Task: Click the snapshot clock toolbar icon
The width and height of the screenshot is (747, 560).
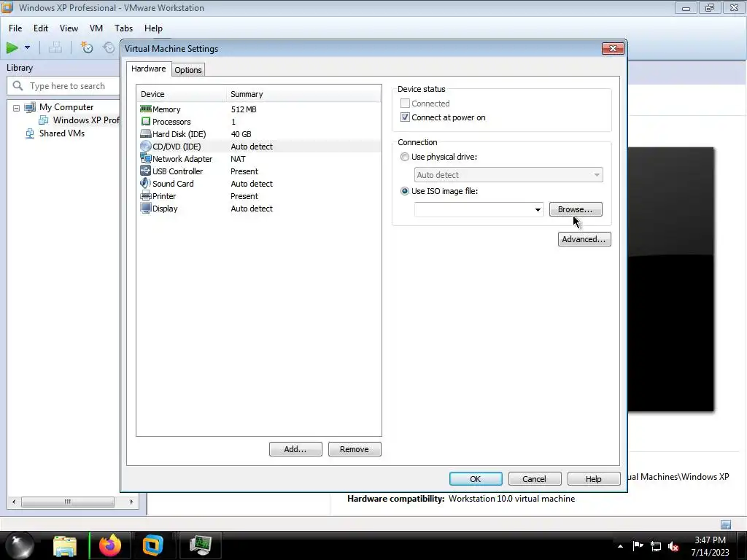Action: pyautogui.click(x=86, y=47)
